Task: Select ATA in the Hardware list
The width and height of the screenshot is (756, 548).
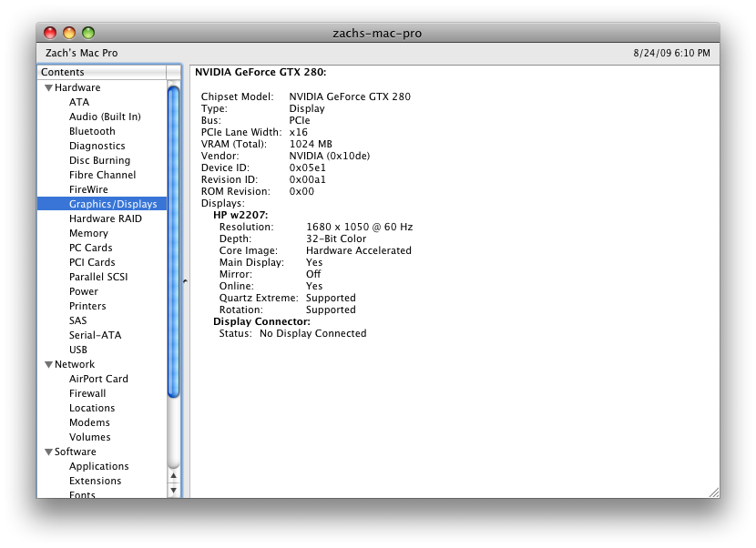Action: point(79,103)
